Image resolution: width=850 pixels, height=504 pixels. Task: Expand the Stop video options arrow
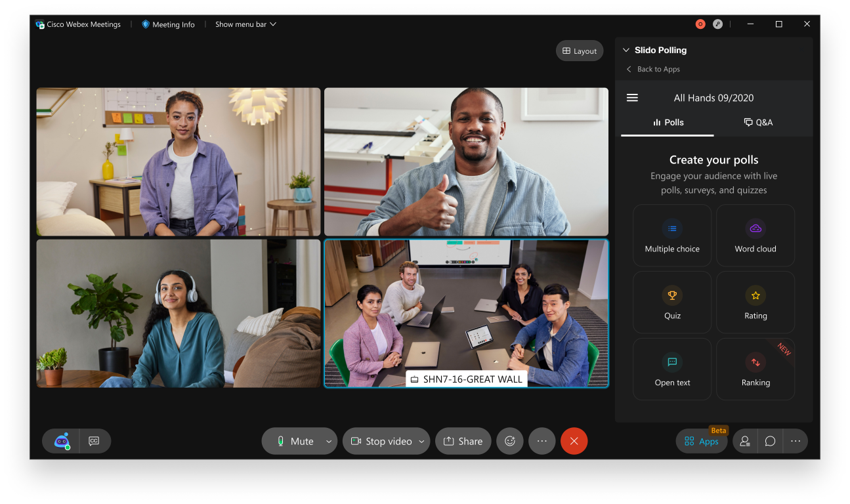pos(422,441)
